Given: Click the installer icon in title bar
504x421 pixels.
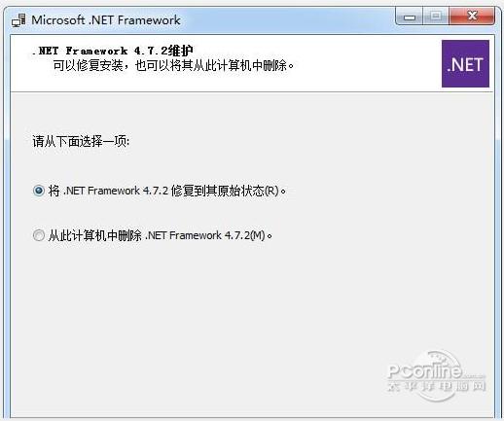Looking at the screenshot, I should coord(18,20).
